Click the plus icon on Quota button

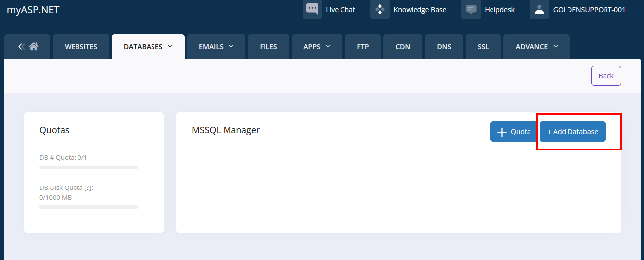[502, 132]
